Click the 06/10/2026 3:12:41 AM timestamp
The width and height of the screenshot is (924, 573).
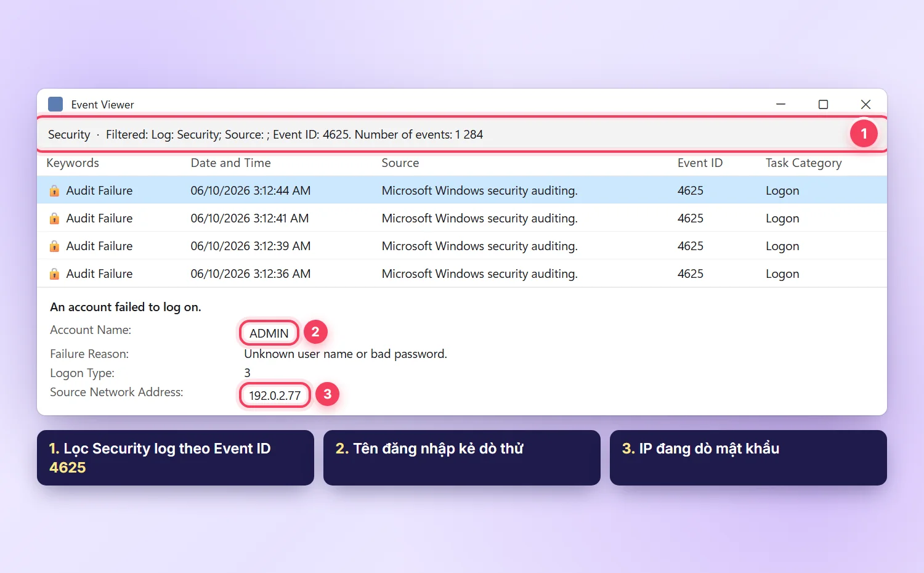(249, 218)
